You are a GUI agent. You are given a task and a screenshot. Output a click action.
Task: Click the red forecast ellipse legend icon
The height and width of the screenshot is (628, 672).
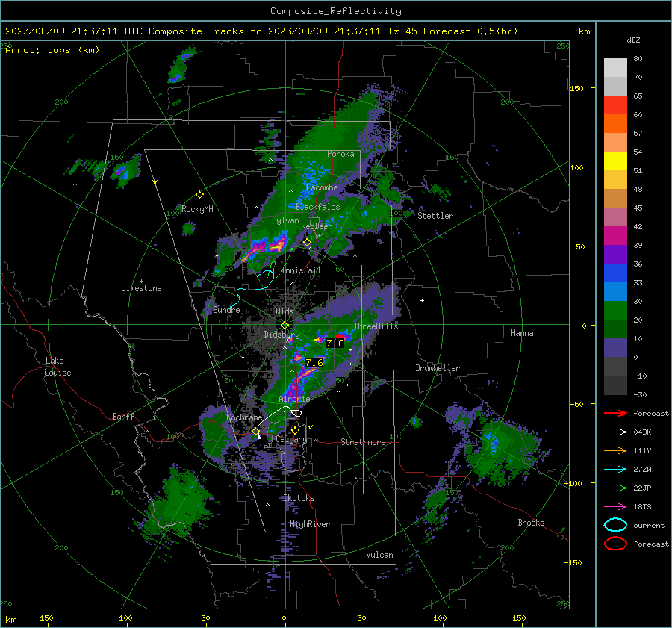pos(615,544)
